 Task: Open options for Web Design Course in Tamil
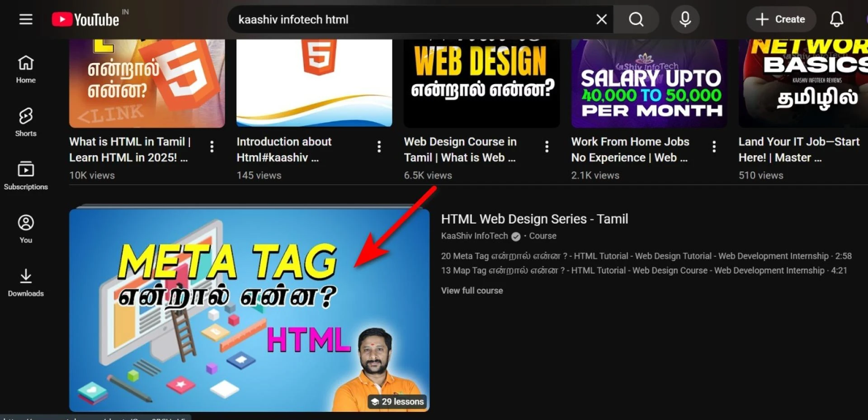pos(547,147)
